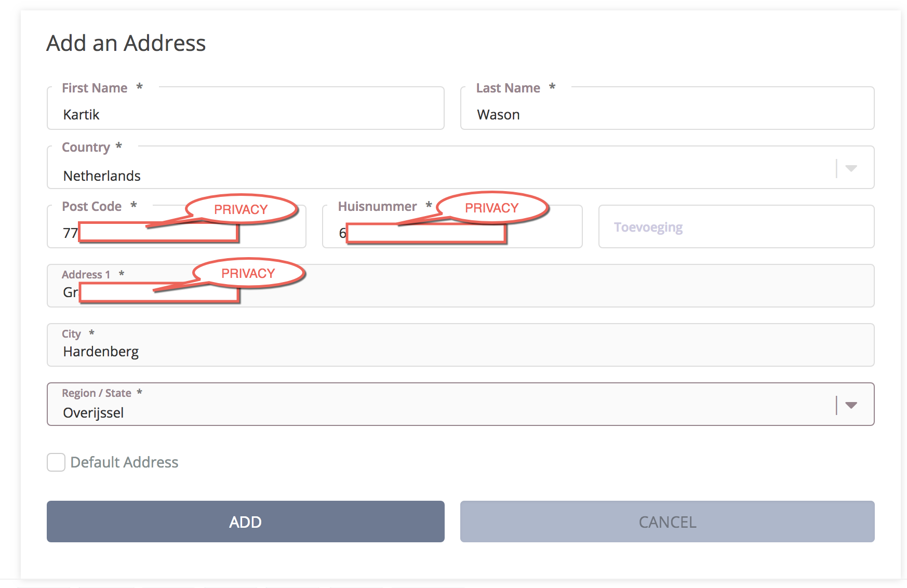
Task: Click the Default Address label text
Action: tap(124, 462)
